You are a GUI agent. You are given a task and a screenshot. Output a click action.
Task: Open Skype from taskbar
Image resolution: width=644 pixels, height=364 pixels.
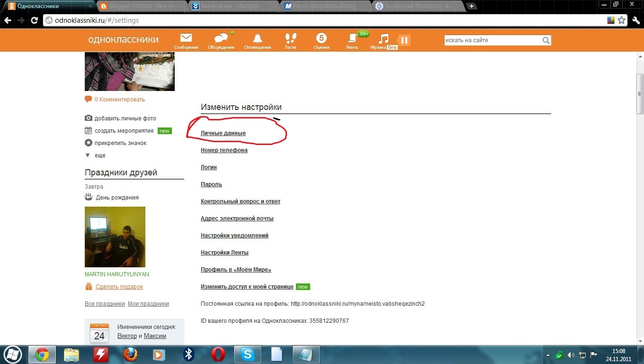(248, 355)
